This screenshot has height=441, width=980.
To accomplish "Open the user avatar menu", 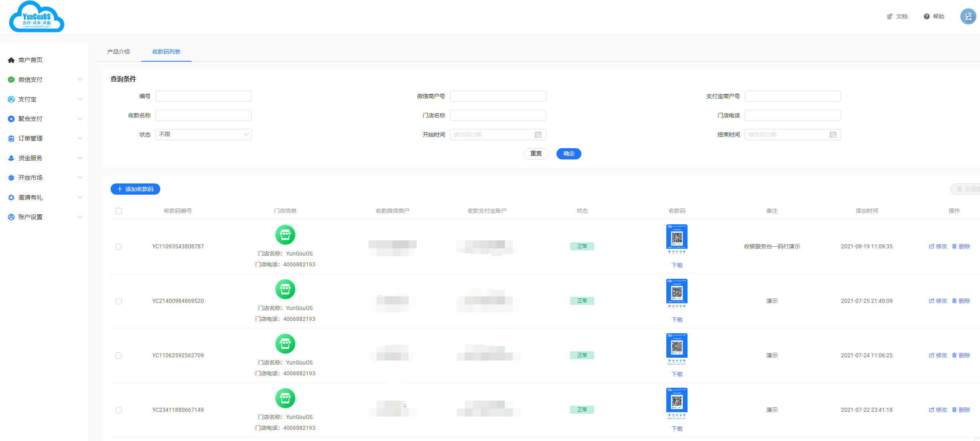I will point(968,16).
